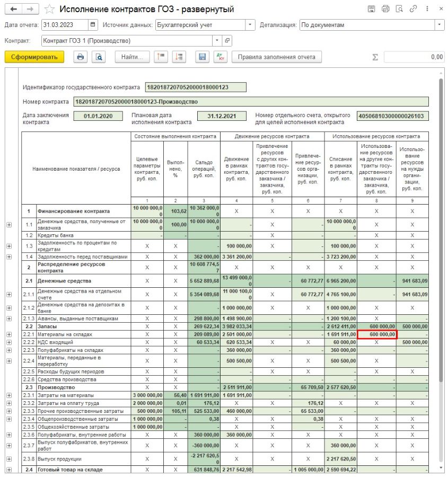Save report with toolbar diskette button
This screenshot has height=477, width=448.
click(x=203, y=57)
